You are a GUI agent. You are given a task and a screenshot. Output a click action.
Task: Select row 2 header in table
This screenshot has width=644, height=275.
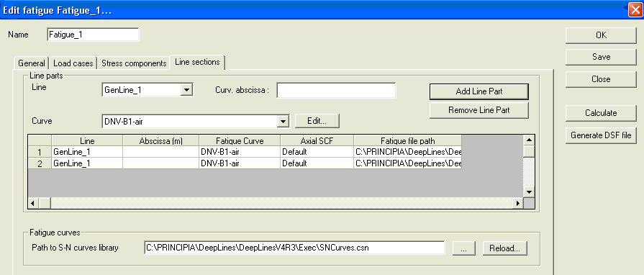tap(40, 163)
